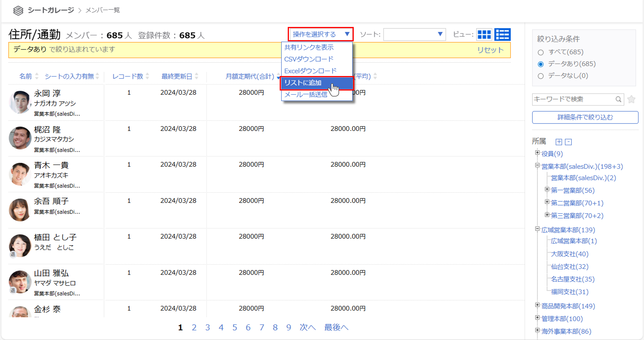The width and height of the screenshot is (644, 340).
Task: Choose リストに追加 from the menu
Action: pos(303,83)
